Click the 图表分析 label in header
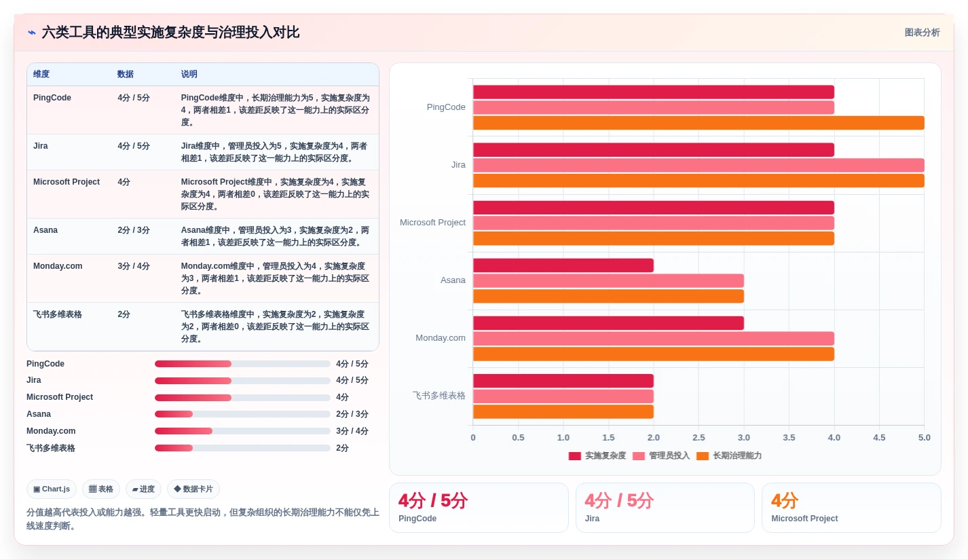The width and height of the screenshot is (968, 560). [922, 33]
